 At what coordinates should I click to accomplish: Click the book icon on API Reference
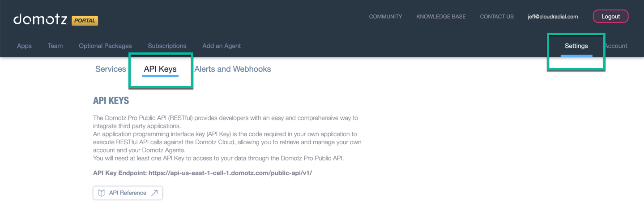coord(102,193)
